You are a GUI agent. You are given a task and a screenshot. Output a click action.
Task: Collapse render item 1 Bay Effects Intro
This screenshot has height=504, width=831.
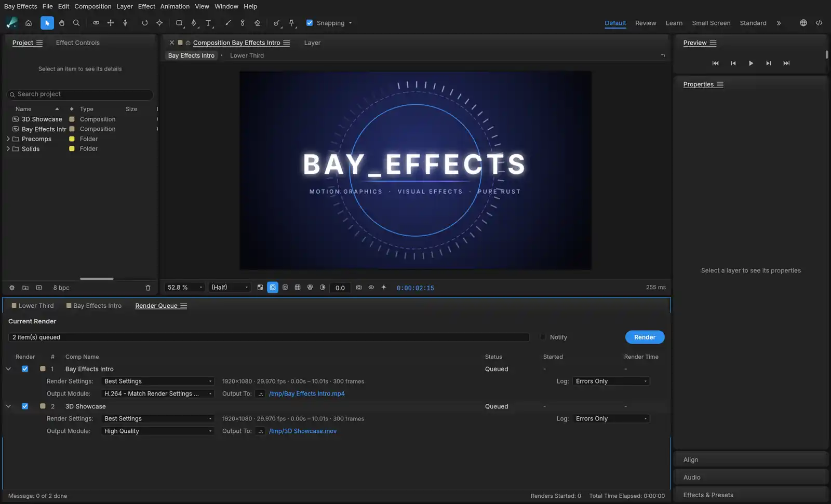8,369
